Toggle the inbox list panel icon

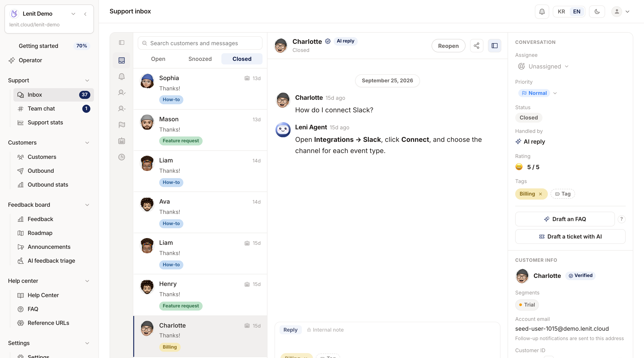tap(121, 43)
